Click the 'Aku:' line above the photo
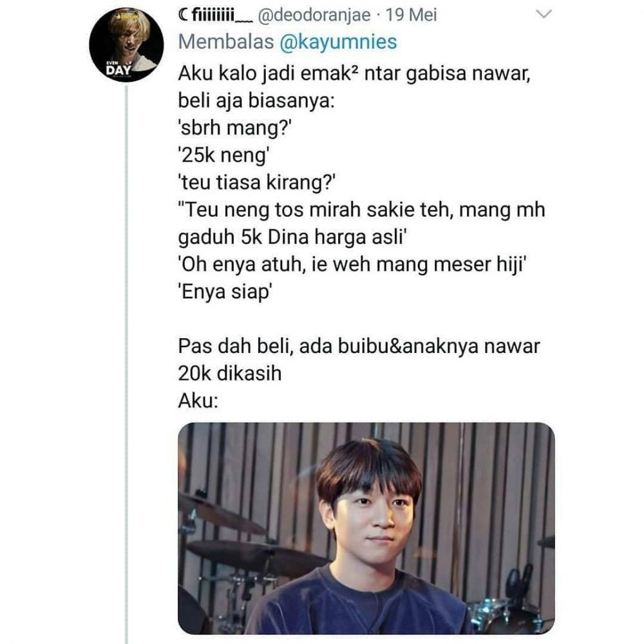644x644 pixels. (198, 401)
